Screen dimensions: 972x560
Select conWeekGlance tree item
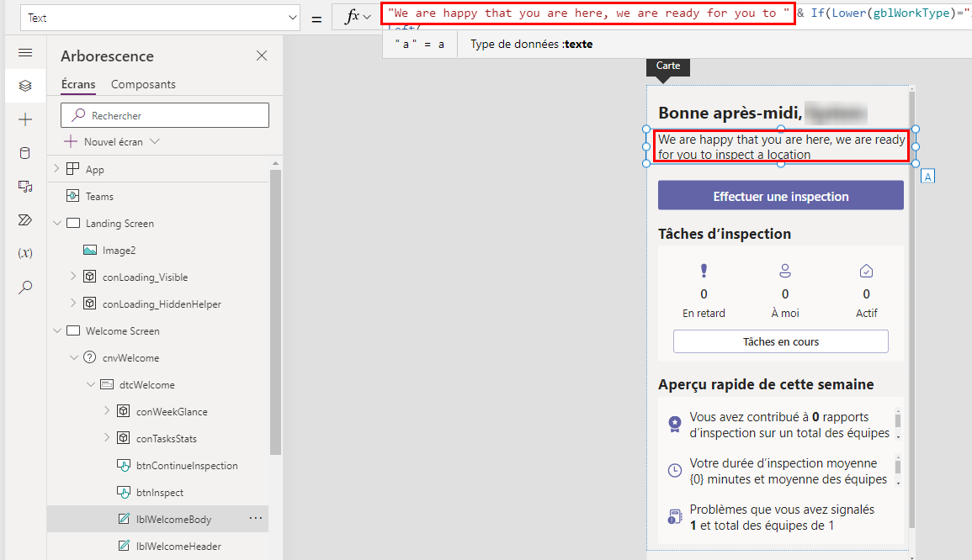172,412
